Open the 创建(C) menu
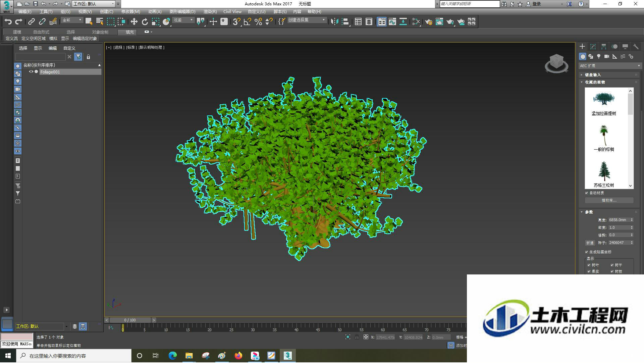The width and height of the screenshot is (644, 363). (107, 11)
